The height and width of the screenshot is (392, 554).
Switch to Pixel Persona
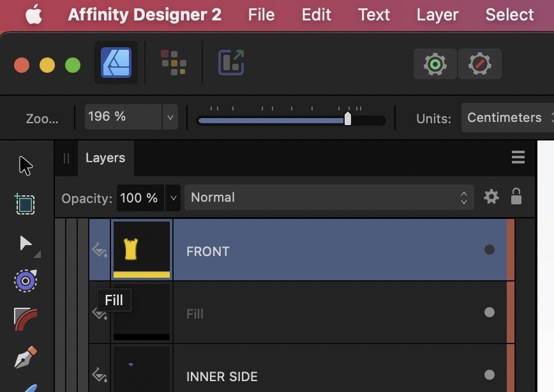[x=174, y=63]
